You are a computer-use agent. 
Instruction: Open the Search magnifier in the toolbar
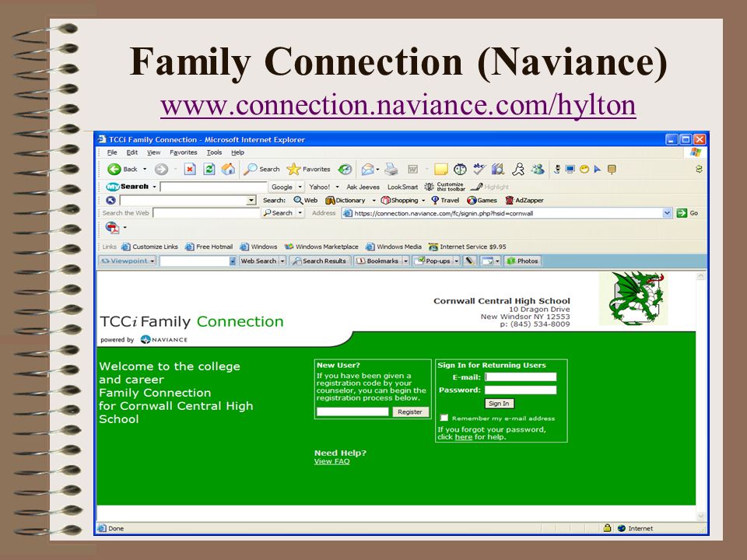point(261,169)
